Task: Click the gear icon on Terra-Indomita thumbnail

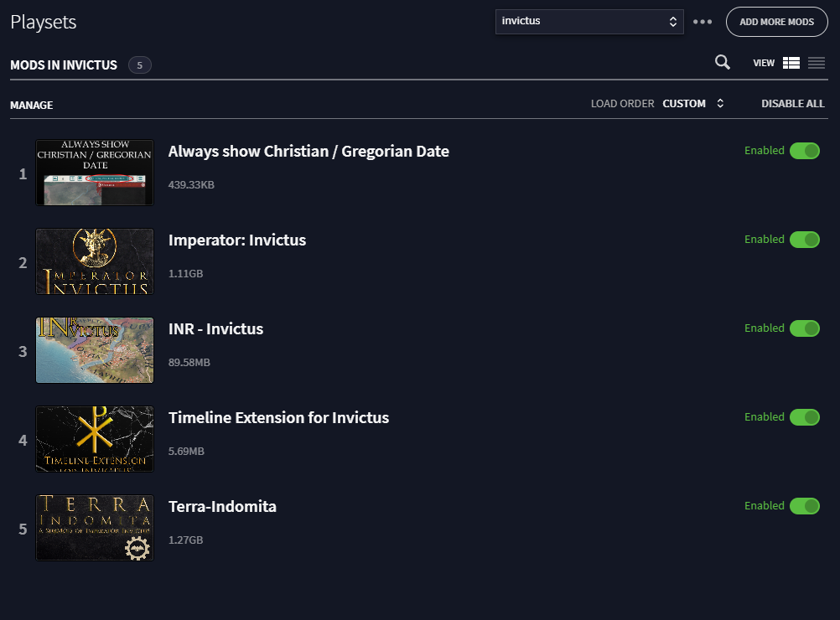Action: [137, 549]
